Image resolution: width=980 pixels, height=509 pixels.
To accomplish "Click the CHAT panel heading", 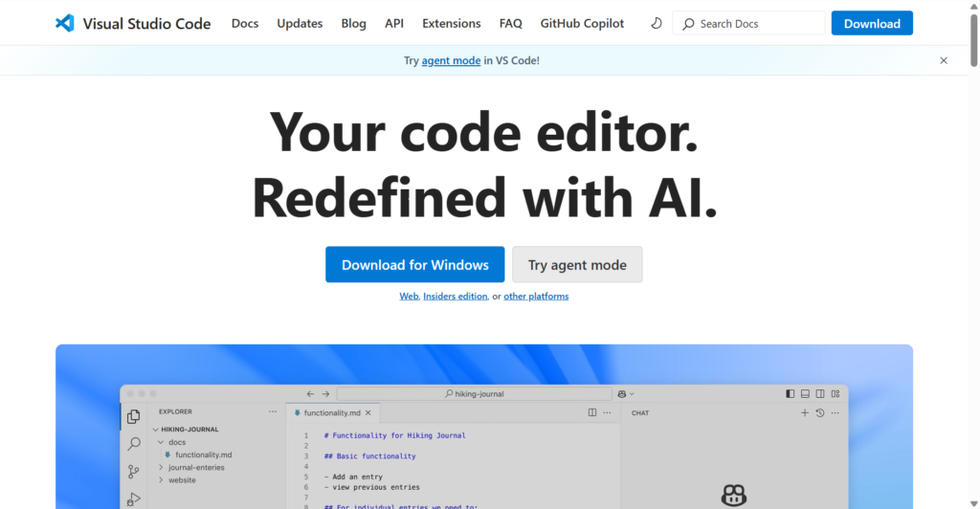I will pyautogui.click(x=640, y=412).
